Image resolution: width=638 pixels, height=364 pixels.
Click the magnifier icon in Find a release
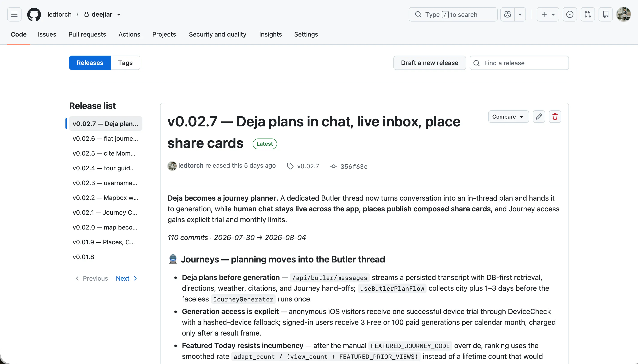click(477, 63)
